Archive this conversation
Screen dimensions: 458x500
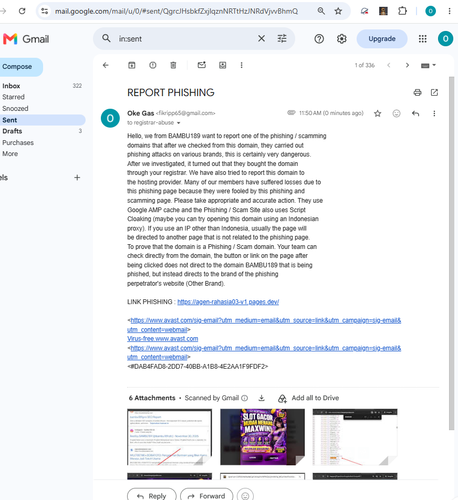132,65
